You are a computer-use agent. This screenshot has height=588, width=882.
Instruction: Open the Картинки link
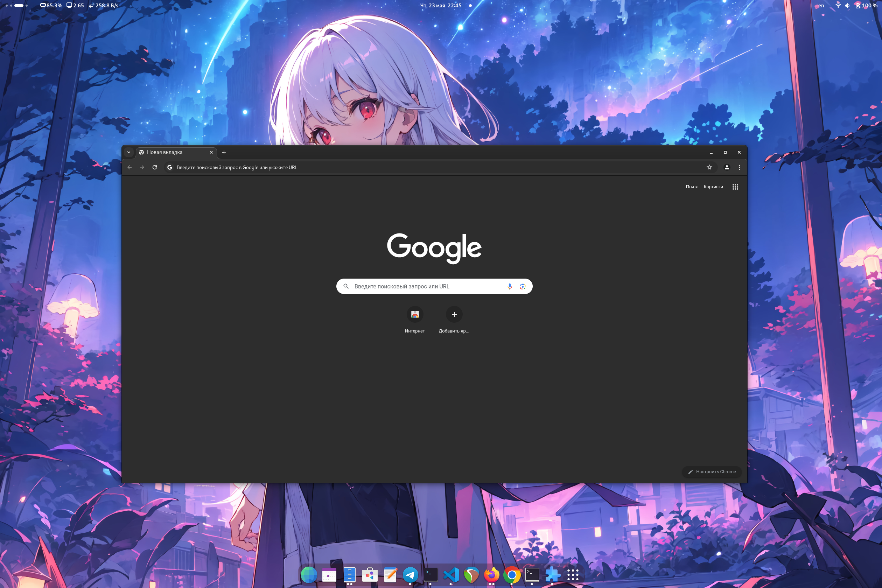click(713, 187)
